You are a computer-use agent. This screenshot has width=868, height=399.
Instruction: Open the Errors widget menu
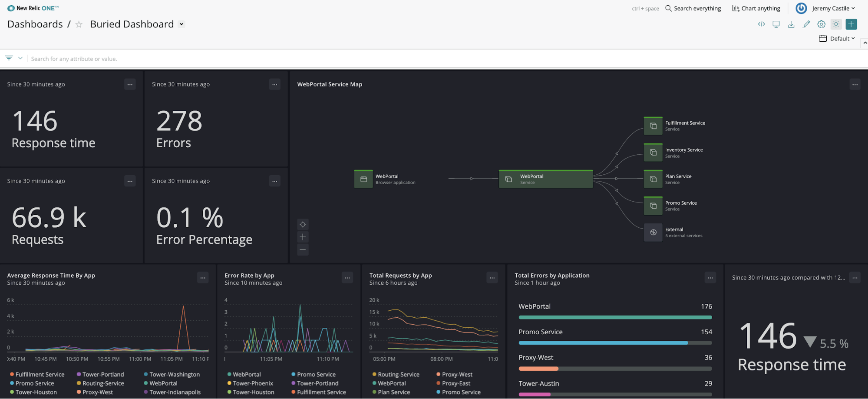275,84
